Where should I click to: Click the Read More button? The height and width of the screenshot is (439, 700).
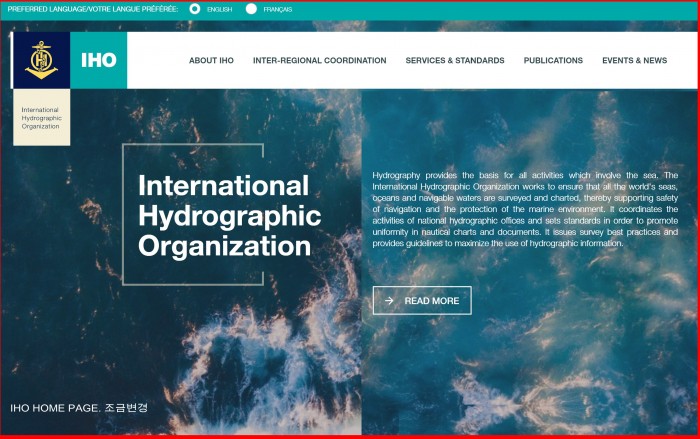click(x=422, y=301)
